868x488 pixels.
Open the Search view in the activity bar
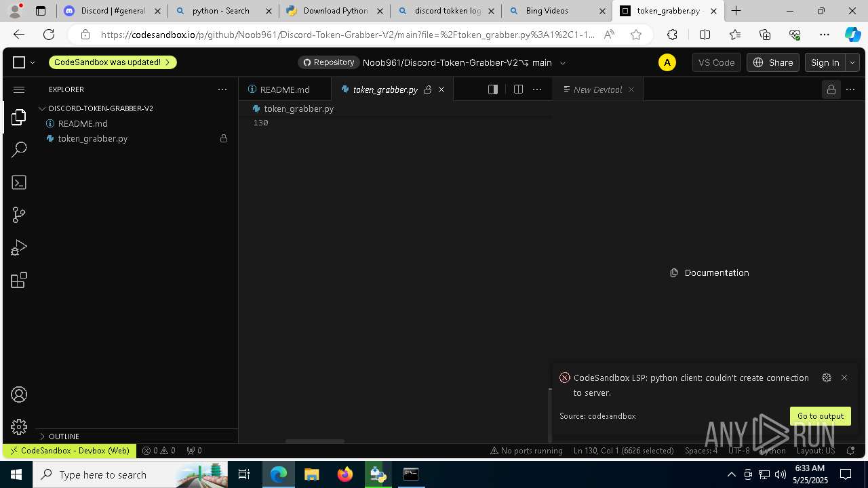19,149
